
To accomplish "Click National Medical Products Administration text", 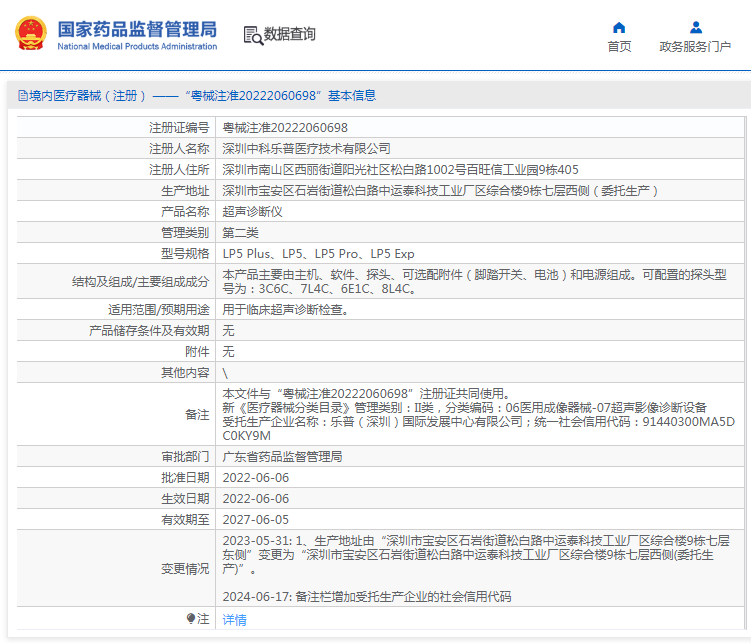I will pyautogui.click(x=137, y=46).
